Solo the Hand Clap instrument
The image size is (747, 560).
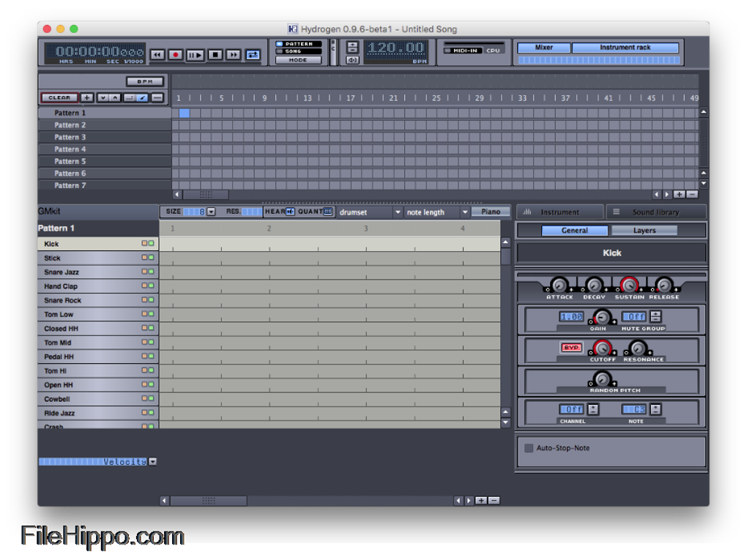coord(151,285)
